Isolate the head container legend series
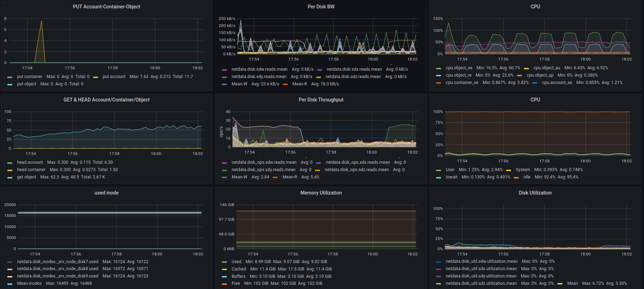Image resolution: width=644 pixels, height=289 pixels. 31,170
